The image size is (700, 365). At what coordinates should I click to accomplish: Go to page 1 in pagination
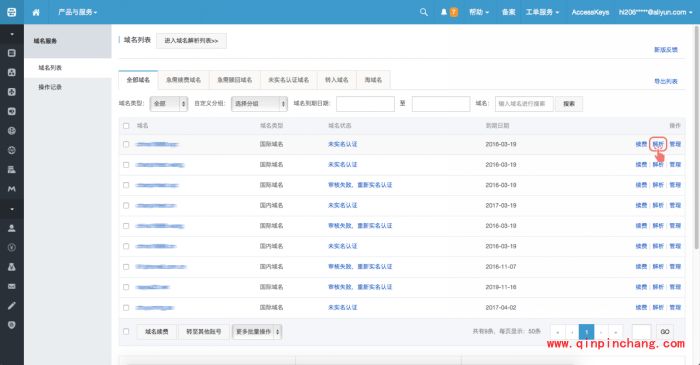tap(586, 332)
